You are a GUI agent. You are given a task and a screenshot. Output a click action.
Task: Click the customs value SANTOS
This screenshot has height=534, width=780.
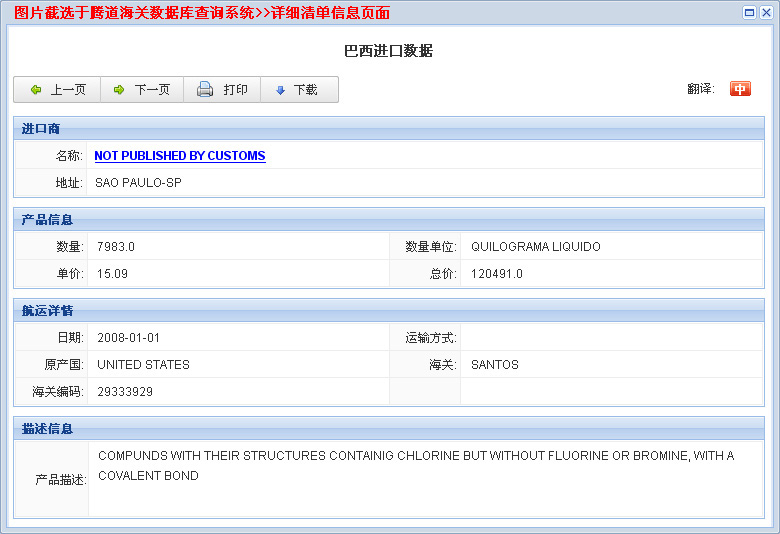point(495,365)
